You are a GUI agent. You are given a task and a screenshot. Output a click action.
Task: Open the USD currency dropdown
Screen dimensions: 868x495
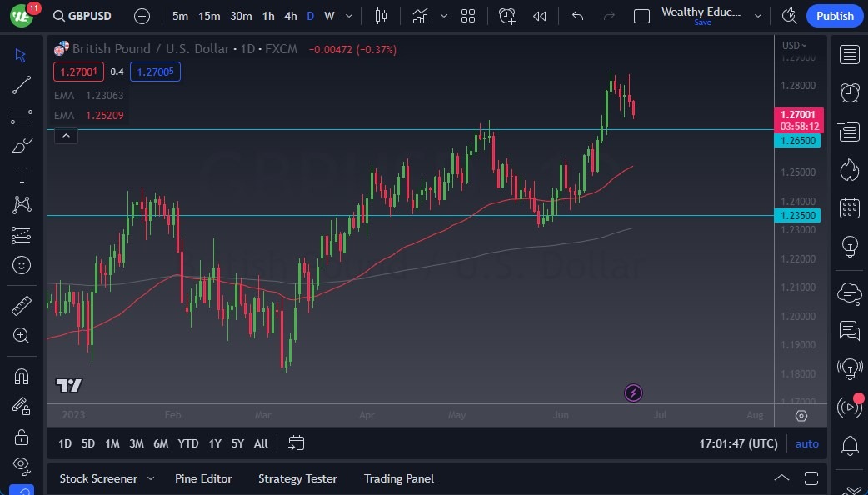point(795,46)
